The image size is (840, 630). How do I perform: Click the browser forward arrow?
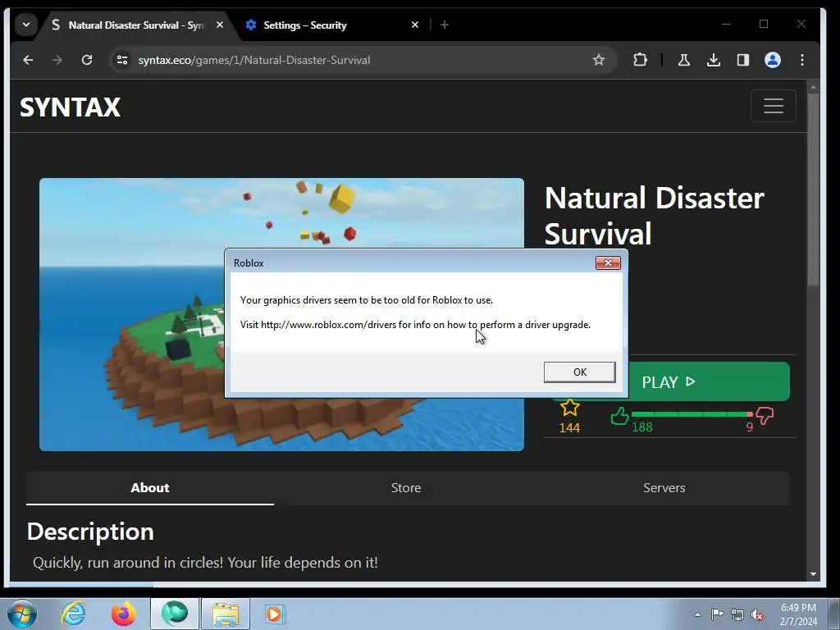pos(57,60)
